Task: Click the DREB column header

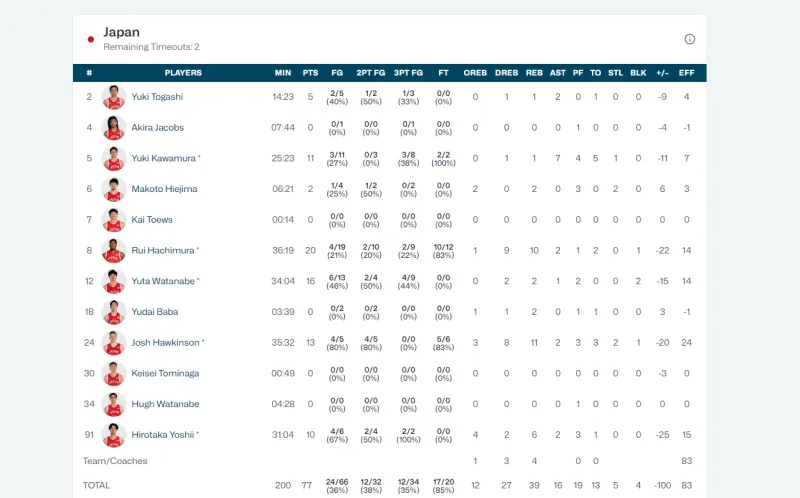Action: coord(506,73)
